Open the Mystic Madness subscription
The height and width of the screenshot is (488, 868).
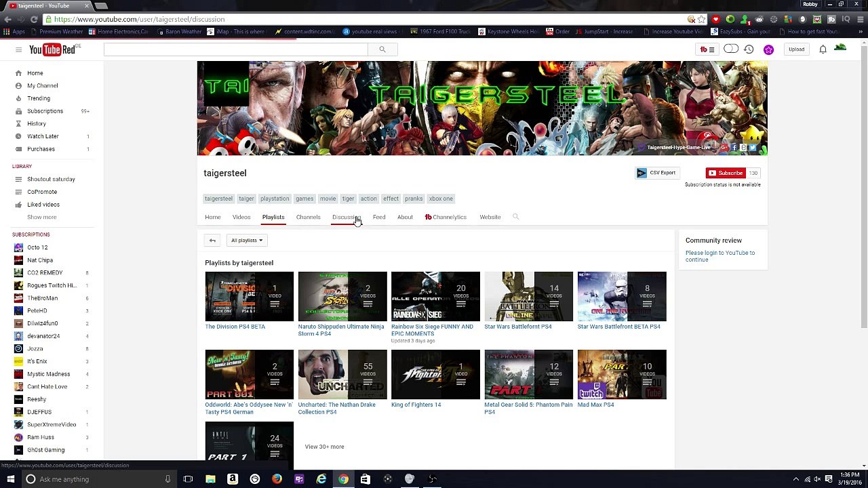(x=48, y=374)
